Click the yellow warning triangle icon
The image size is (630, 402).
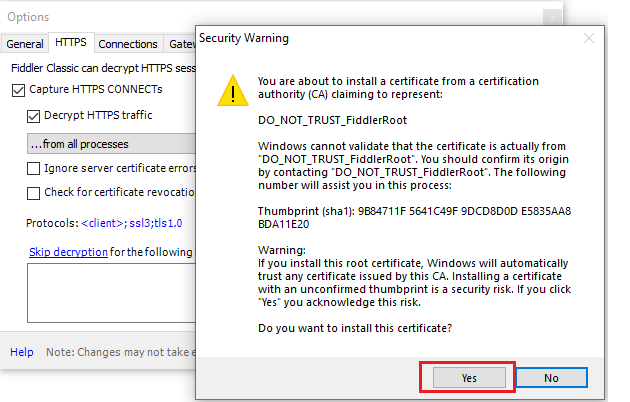[233, 91]
